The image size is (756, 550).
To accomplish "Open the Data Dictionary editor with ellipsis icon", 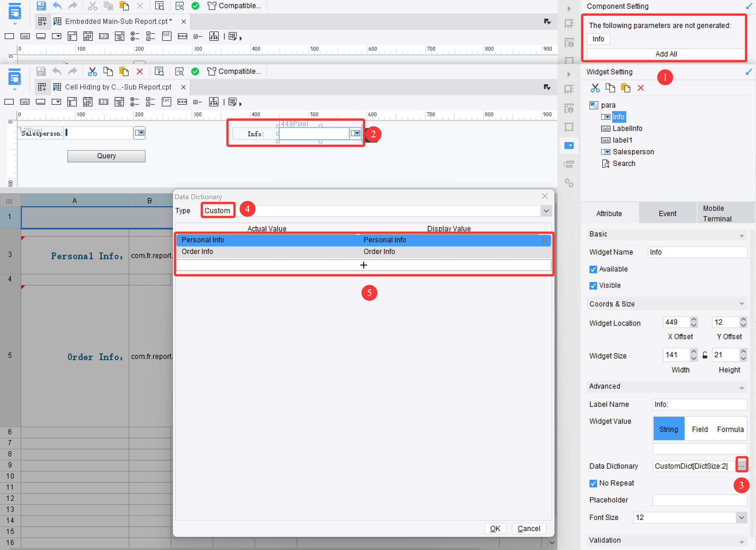I will (x=742, y=464).
